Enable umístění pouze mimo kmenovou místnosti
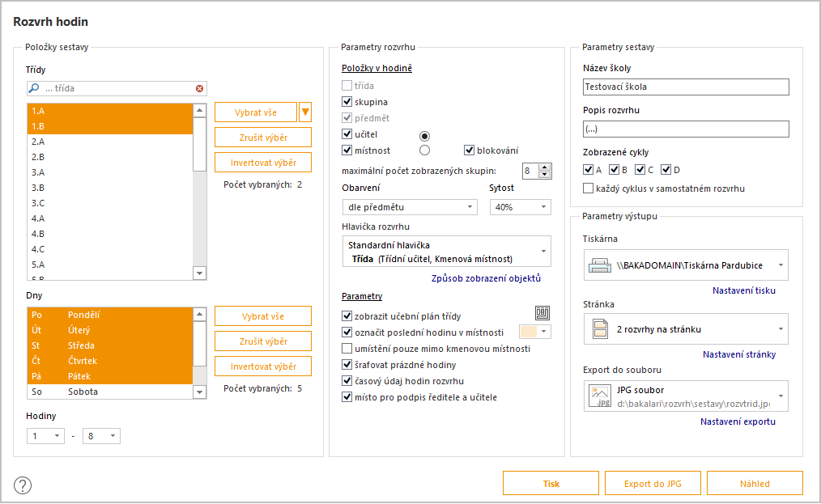This screenshot has width=821, height=504. point(347,348)
